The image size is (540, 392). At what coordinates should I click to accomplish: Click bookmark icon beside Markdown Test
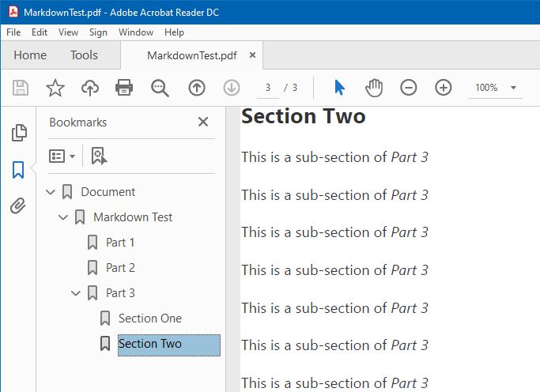tap(80, 217)
